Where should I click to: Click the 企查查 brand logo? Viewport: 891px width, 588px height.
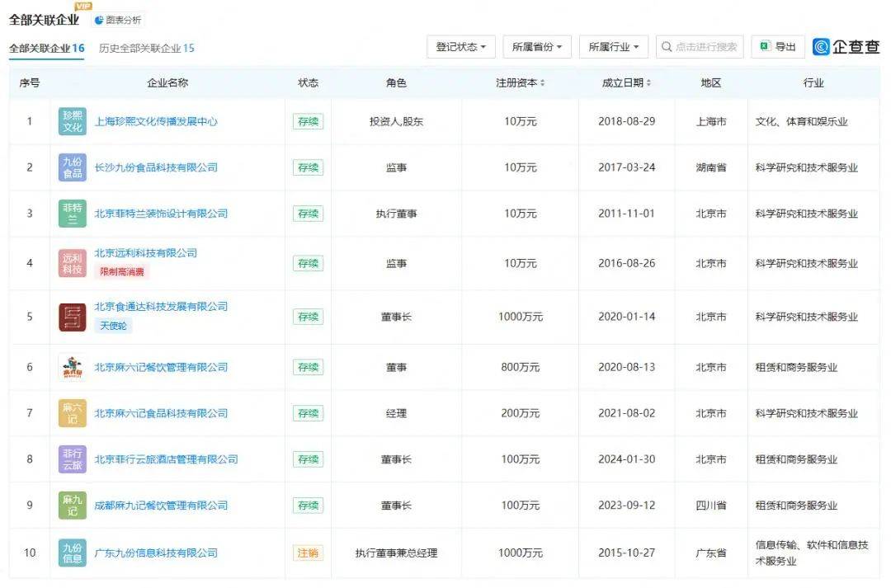click(x=846, y=46)
